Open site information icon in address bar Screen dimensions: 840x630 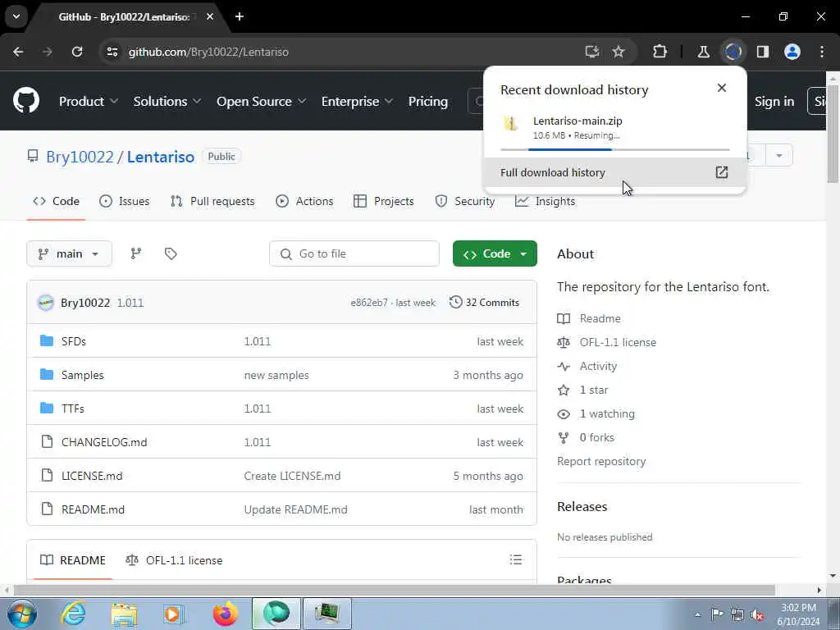(x=112, y=52)
